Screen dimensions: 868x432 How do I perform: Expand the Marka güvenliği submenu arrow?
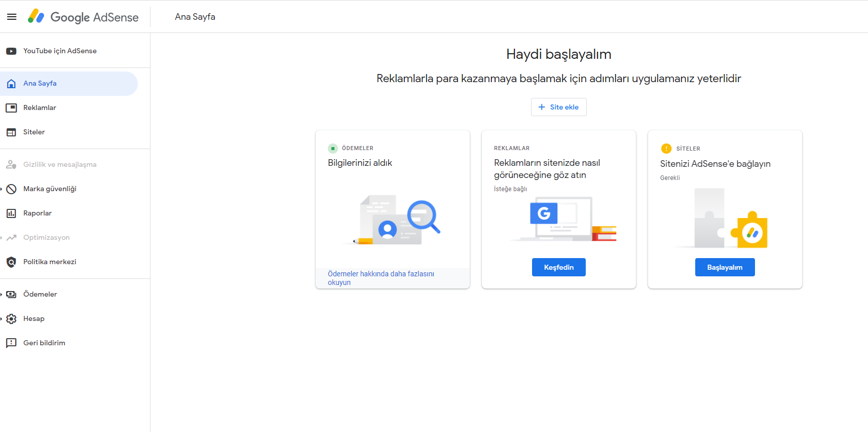(x=2, y=189)
